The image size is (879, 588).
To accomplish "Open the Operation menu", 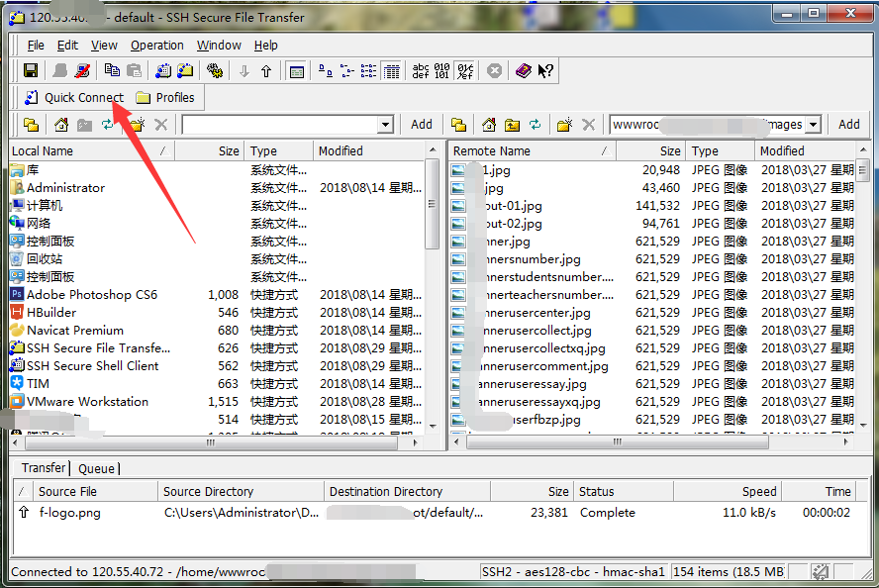I will [157, 46].
